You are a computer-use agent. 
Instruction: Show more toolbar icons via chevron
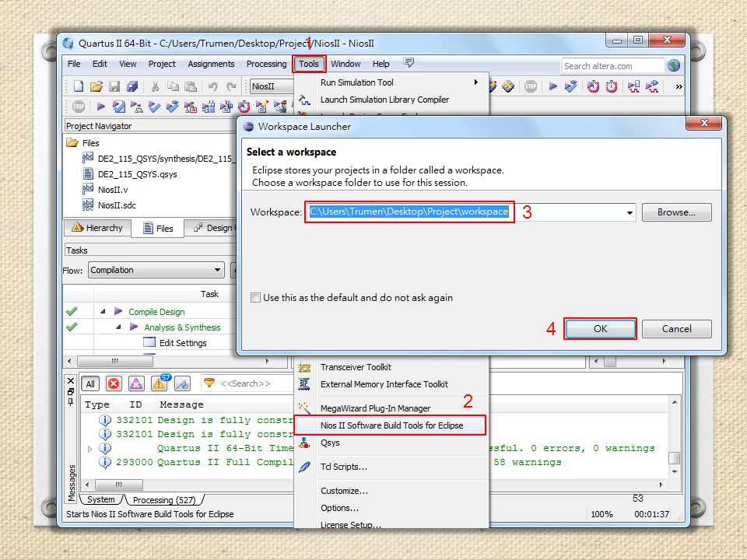[x=679, y=86]
